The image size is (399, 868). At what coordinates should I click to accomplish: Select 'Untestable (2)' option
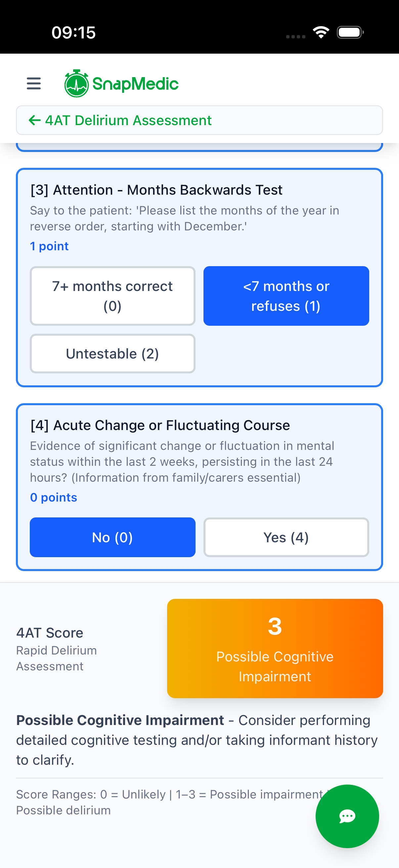point(112,354)
